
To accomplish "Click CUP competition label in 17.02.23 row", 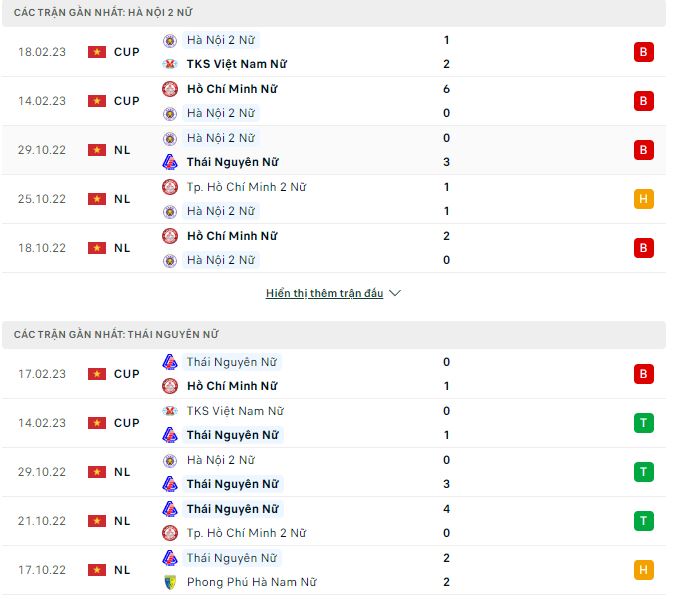I will click(x=127, y=374).
